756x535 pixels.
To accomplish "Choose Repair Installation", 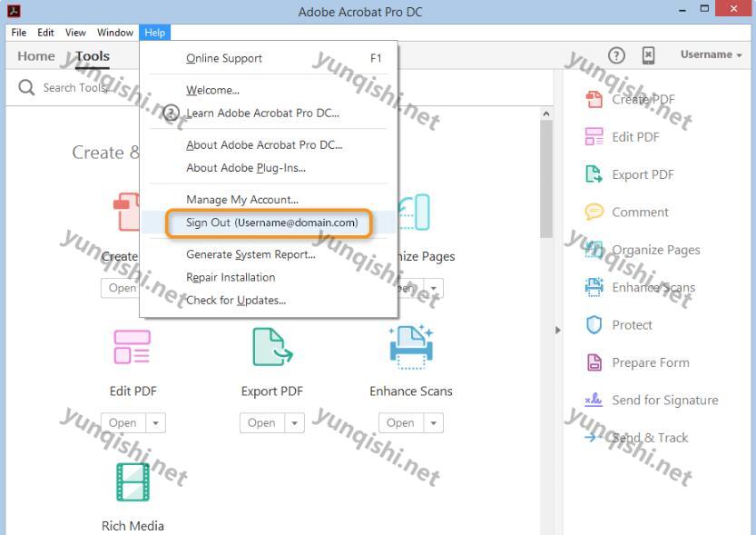I will pos(269,277).
